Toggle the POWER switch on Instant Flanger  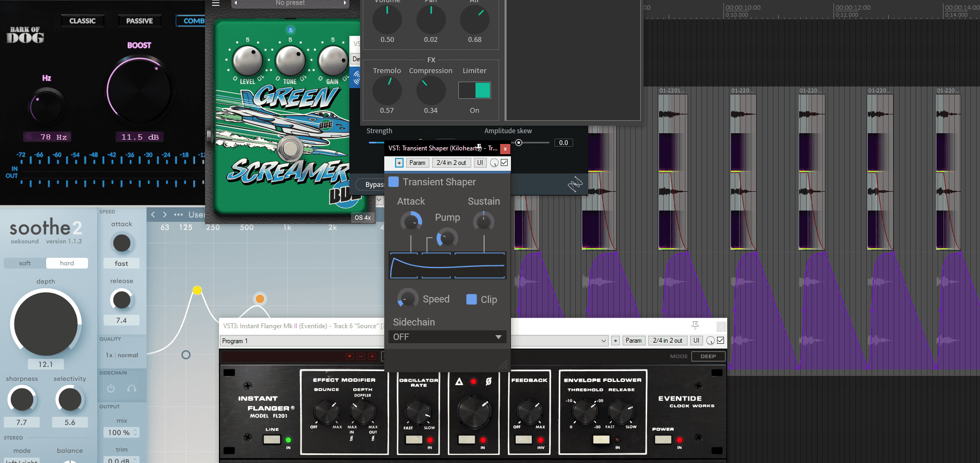[663, 439]
